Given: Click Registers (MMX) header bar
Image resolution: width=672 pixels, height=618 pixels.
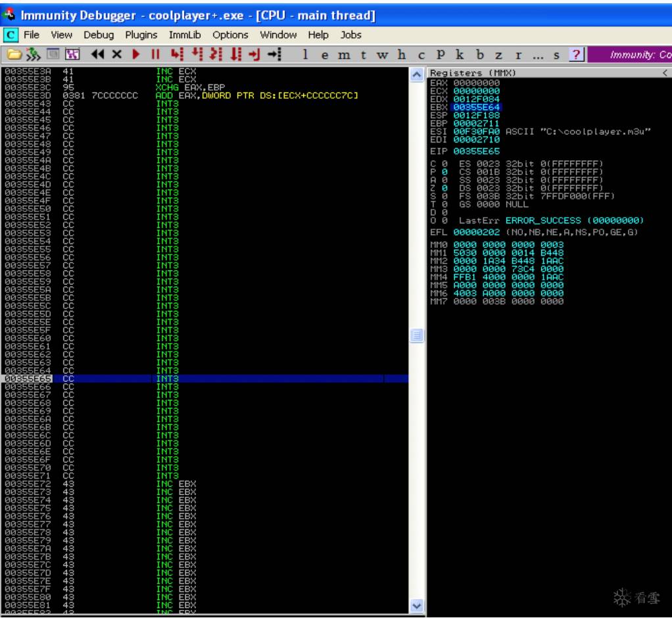Looking at the screenshot, I should point(549,73).
